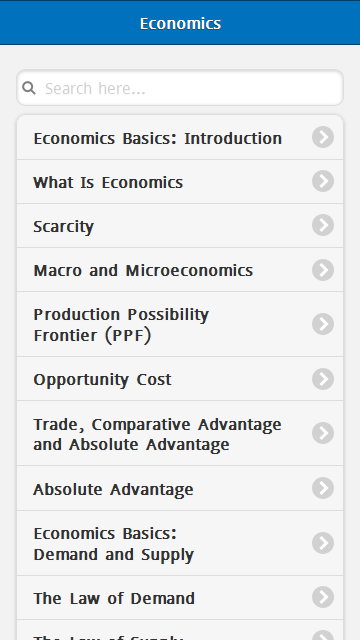Tap the chevron icon next to What Is Economics
Image resolution: width=360 pixels, height=640 pixels.
(323, 181)
